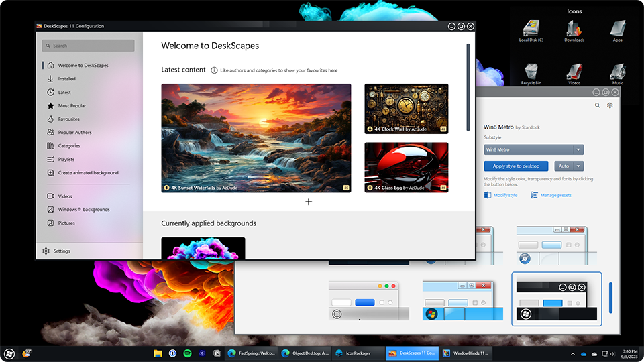
Task: Click the Create animated background icon
Action: coord(50,173)
